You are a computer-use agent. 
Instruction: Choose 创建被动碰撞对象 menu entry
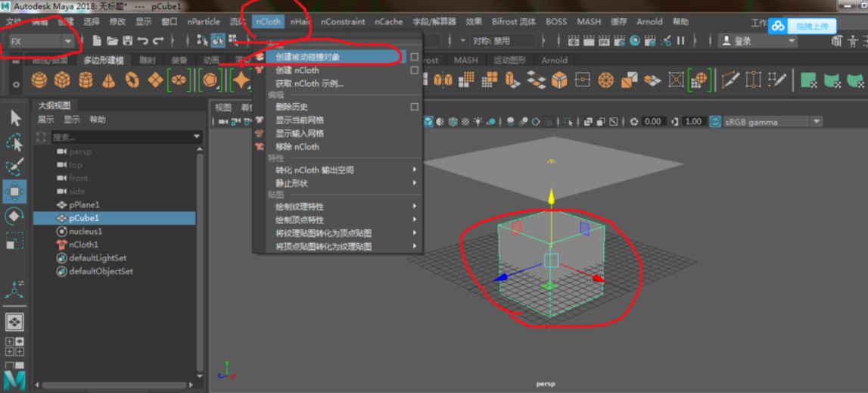click(308, 57)
